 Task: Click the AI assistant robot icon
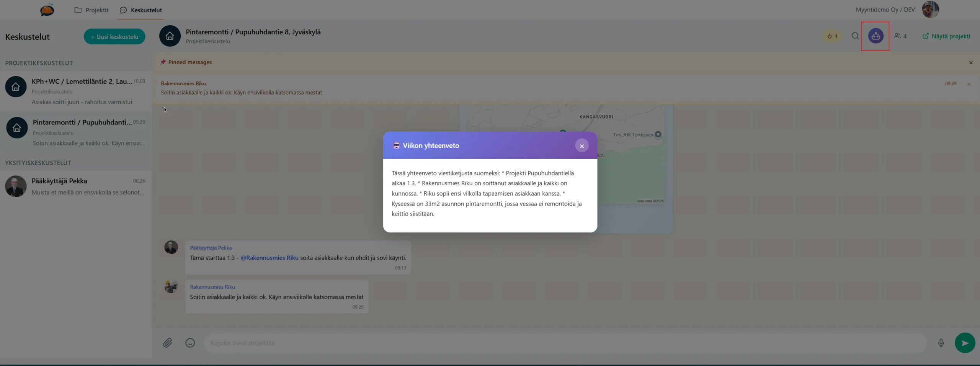tap(875, 36)
